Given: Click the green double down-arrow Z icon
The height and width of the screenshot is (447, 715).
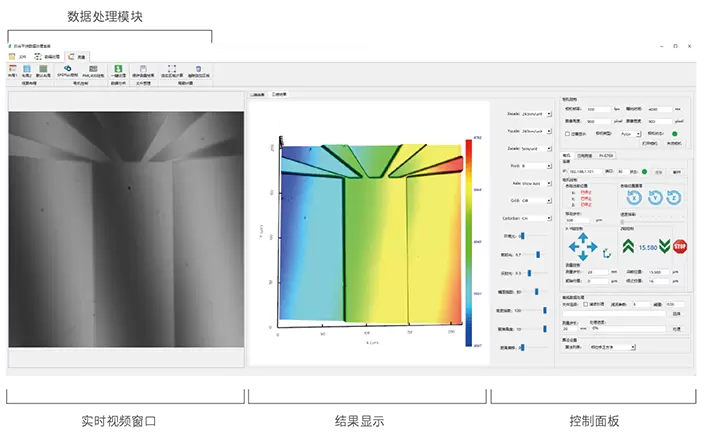Looking at the screenshot, I should point(665,246).
